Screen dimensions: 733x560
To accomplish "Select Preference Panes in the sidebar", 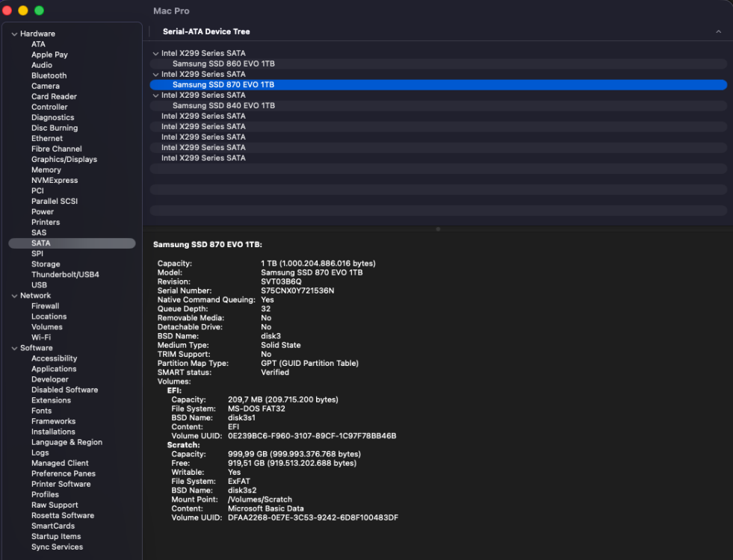I will pyautogui.click(x=64, y=473).
